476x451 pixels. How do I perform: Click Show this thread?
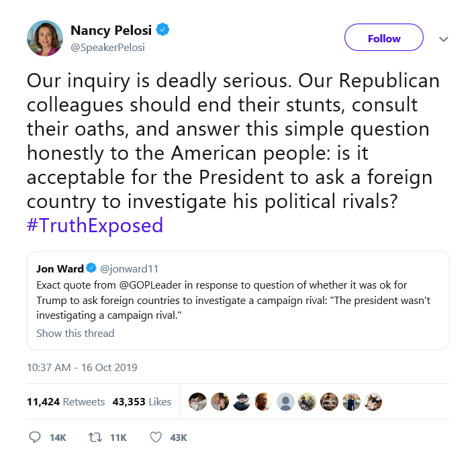coord(75,333)
